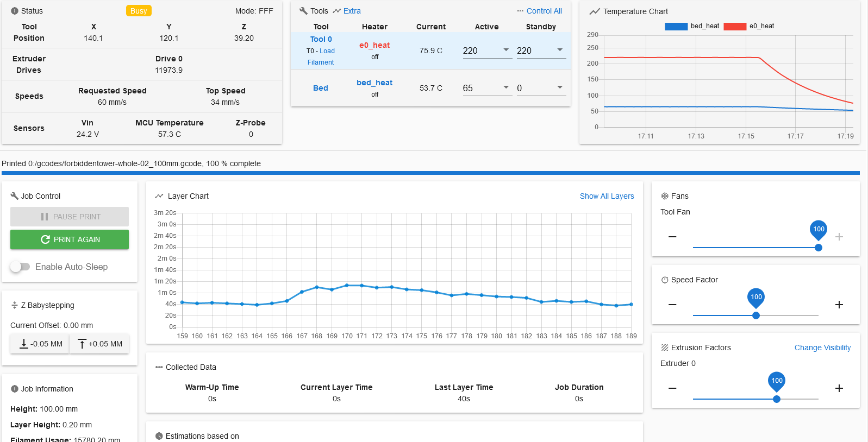The height and width of the screenshot is (442, 868).
Task: Click the Height 100.00 mm text
Action: coord(44,409)
